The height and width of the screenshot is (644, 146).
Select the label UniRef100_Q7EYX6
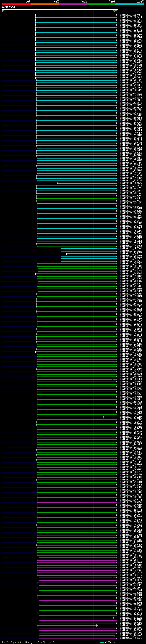coord(131,251)
